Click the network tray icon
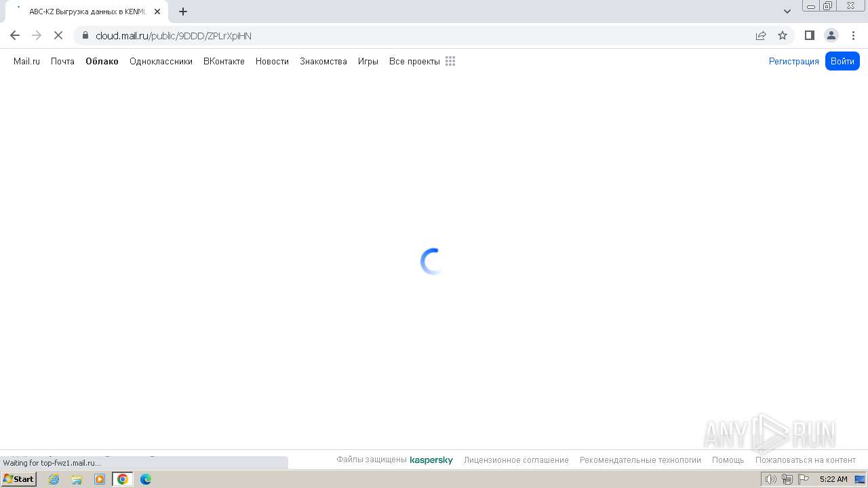Image resolution: width=868 pixels, height=488 pixels. pos(787,479)
